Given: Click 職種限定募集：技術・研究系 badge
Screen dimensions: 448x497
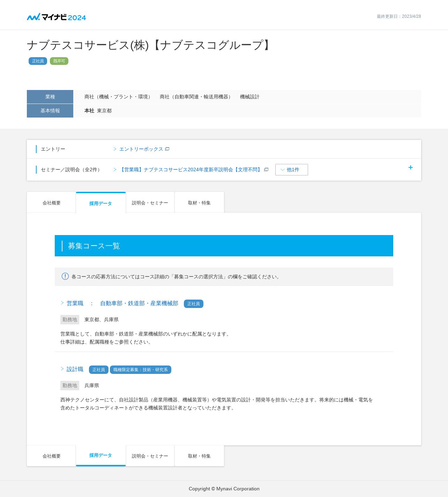Looking at the screenshot, I should pos(141,370).
